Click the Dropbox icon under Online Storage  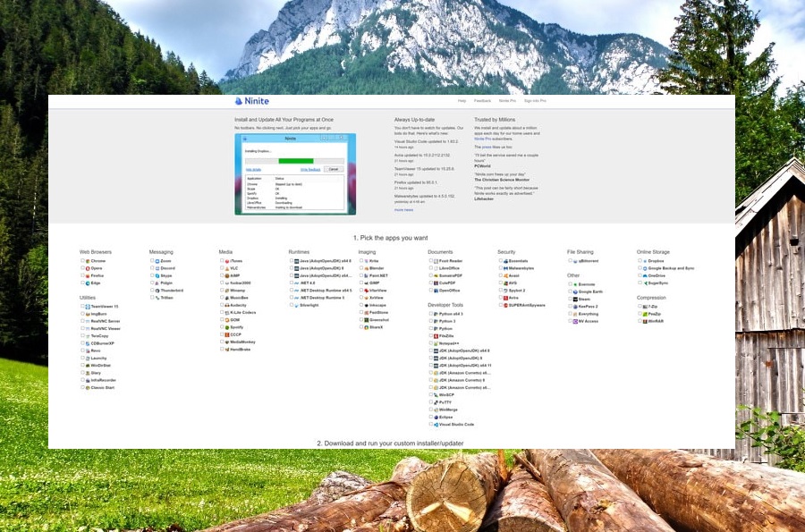coord(647,260)
